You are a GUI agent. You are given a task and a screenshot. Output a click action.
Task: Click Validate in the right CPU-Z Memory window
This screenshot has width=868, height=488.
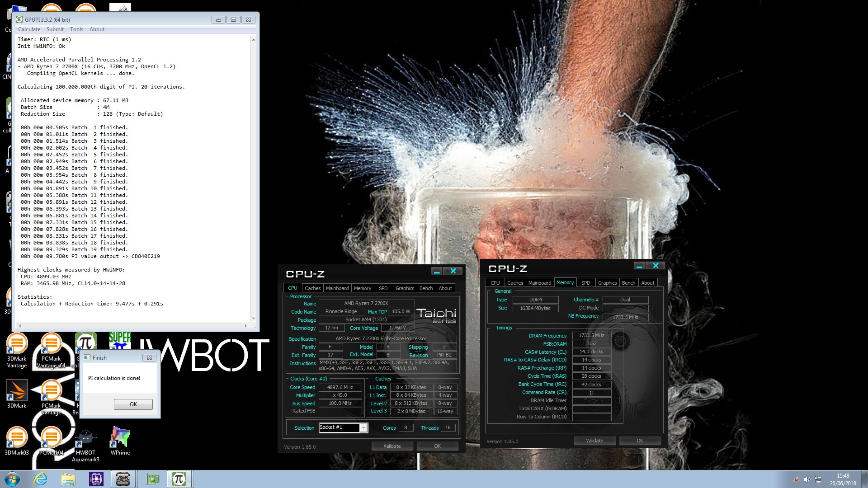click(594, 441)
